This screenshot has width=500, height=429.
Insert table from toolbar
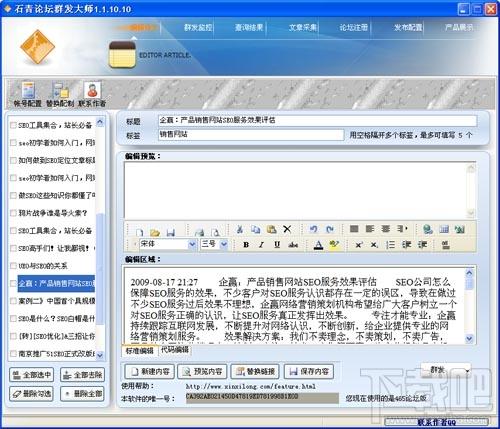444,229
